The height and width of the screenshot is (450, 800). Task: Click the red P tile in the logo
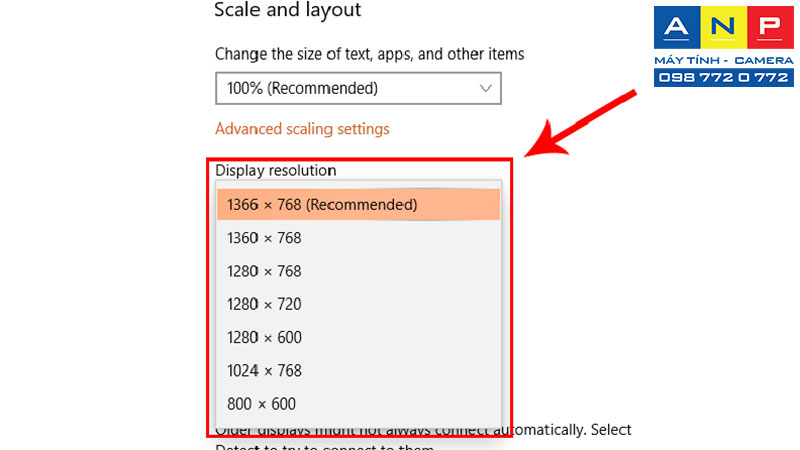pos(770,27)
